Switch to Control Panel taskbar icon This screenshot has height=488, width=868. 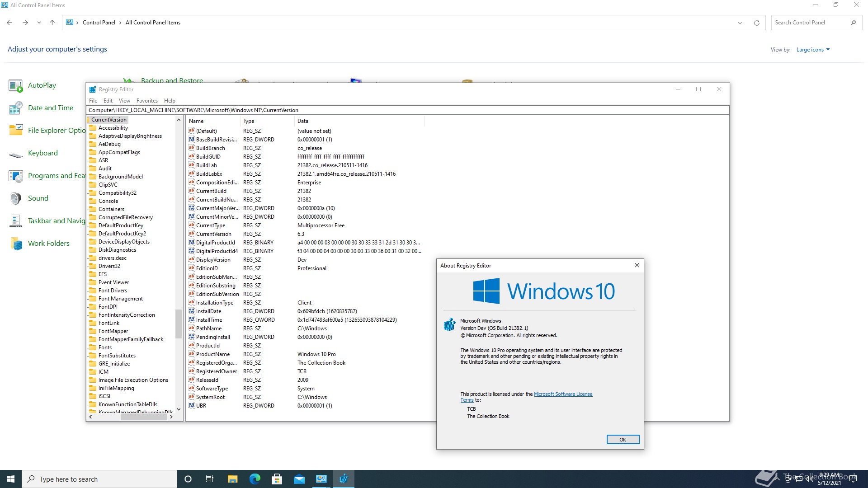pos(321,479)
